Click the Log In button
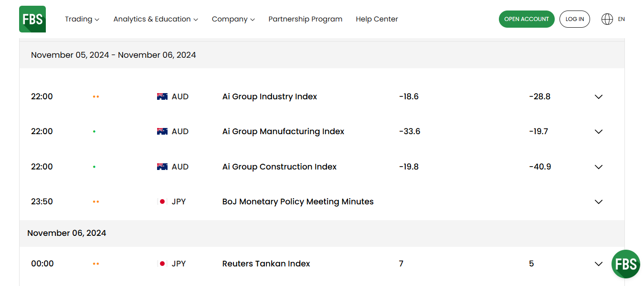Screen dimensions: 644x286 pyautogui.click(x=574, y=19)
